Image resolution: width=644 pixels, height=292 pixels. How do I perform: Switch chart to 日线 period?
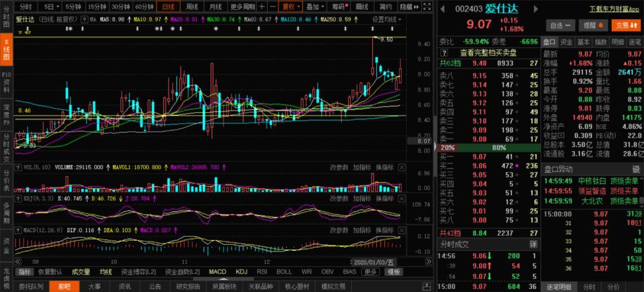pyautogui.click(x=168, y=7)
